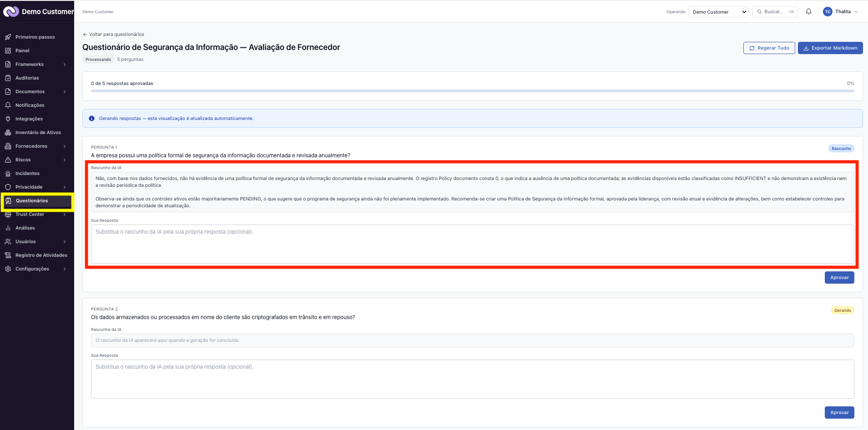Click the Rascunho status badge on Pergunta 1
Screen dimensions: 868x430
841,149
